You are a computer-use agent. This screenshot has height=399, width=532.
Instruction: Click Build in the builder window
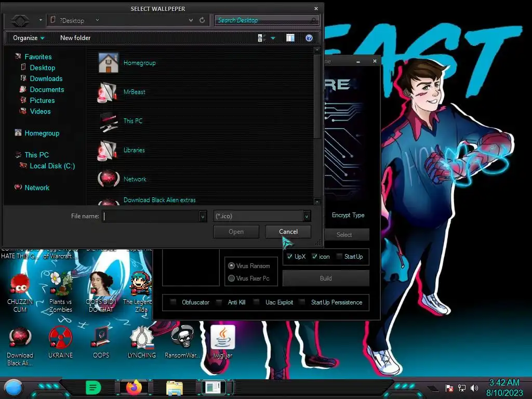coord(326,278)
